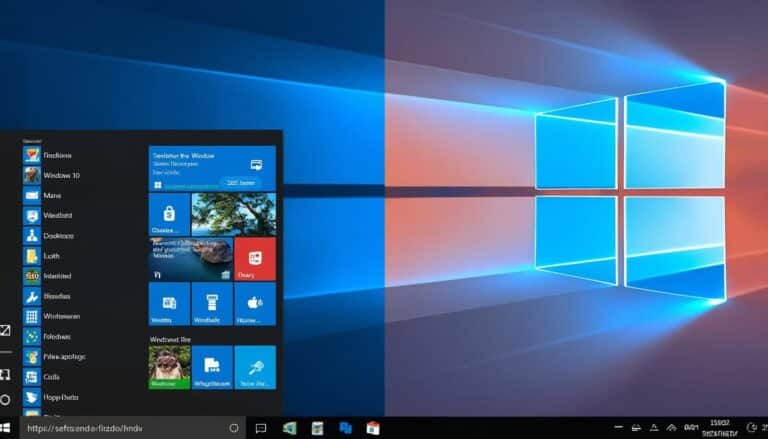Click the triangle warning icon in the system tray
The height and width of the screenshot is (439, 768).
tap(654, 428)
